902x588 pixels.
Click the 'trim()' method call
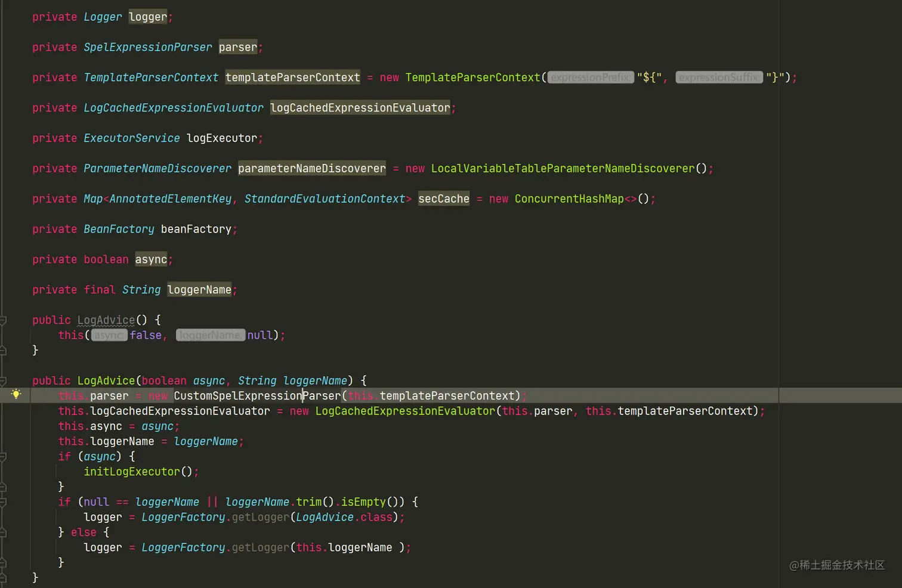coord(315,502)
